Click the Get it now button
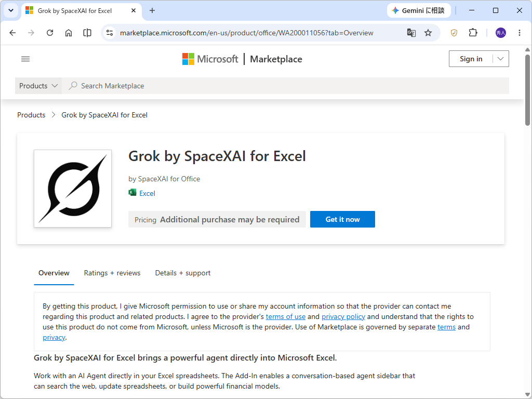 coord(343,219)
